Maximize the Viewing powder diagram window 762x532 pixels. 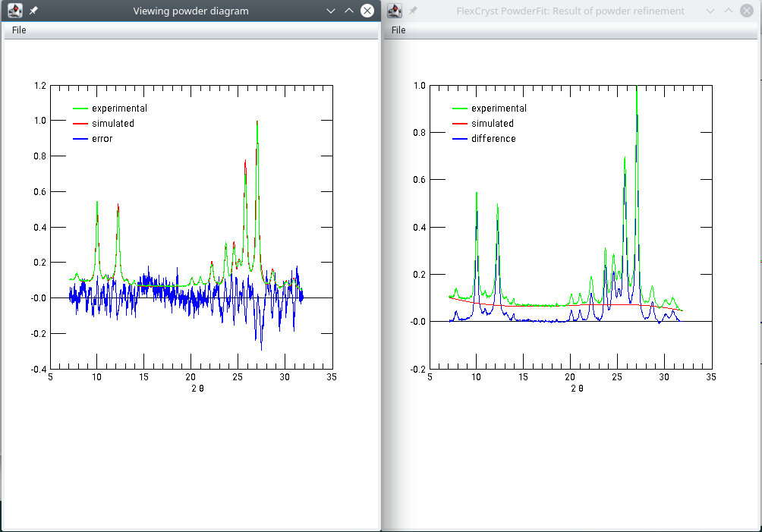pos(348,11)
